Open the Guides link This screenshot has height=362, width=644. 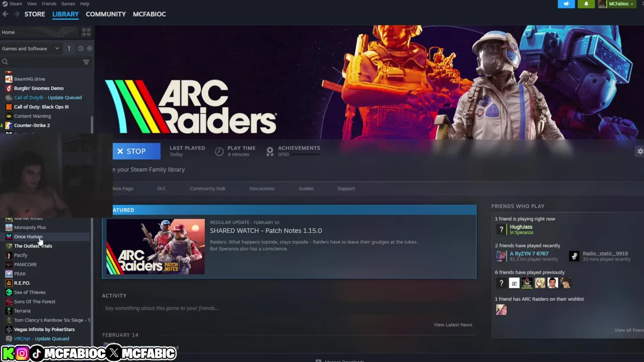click(306, 189)
